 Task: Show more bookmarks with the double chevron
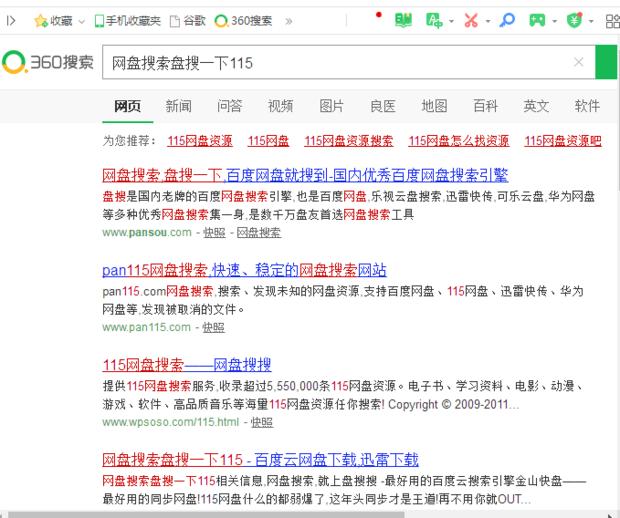pyautogui.click(x=289, y=21)
